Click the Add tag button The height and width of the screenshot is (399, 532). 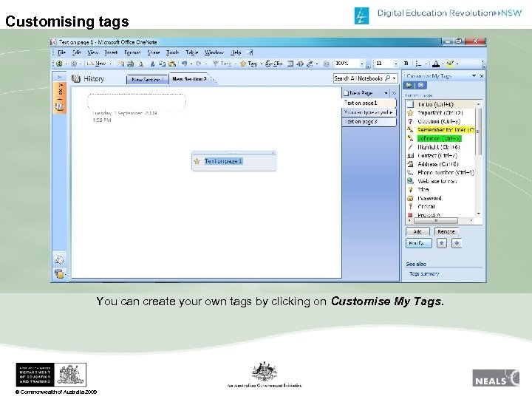click(417, 231)
